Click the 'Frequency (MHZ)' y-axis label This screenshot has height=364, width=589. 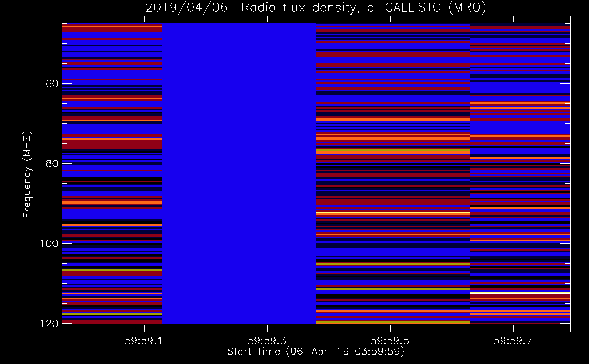(27, 174)
